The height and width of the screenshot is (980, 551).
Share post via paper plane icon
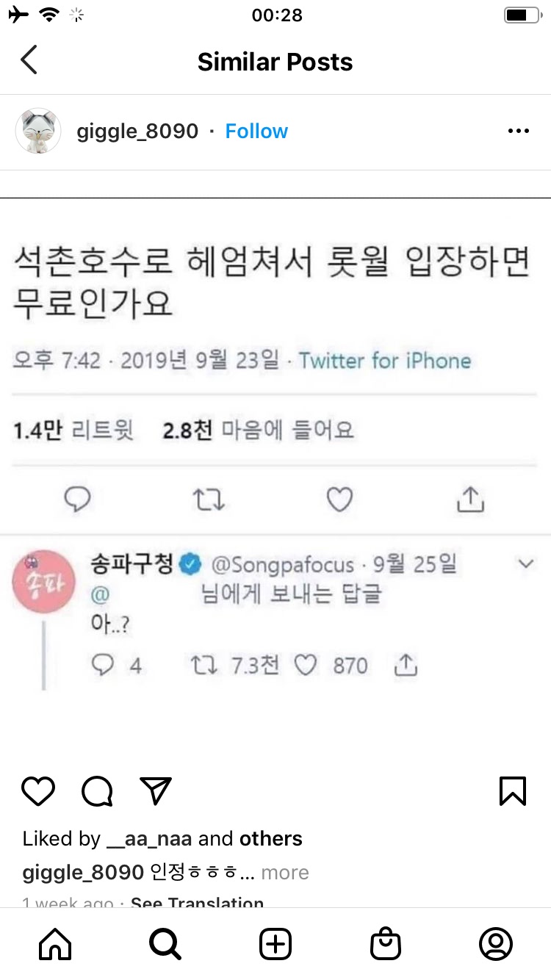pos(156,790)
